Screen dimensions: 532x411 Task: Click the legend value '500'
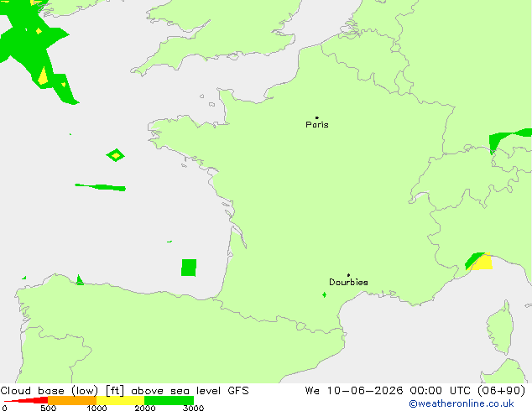[48, 408]
